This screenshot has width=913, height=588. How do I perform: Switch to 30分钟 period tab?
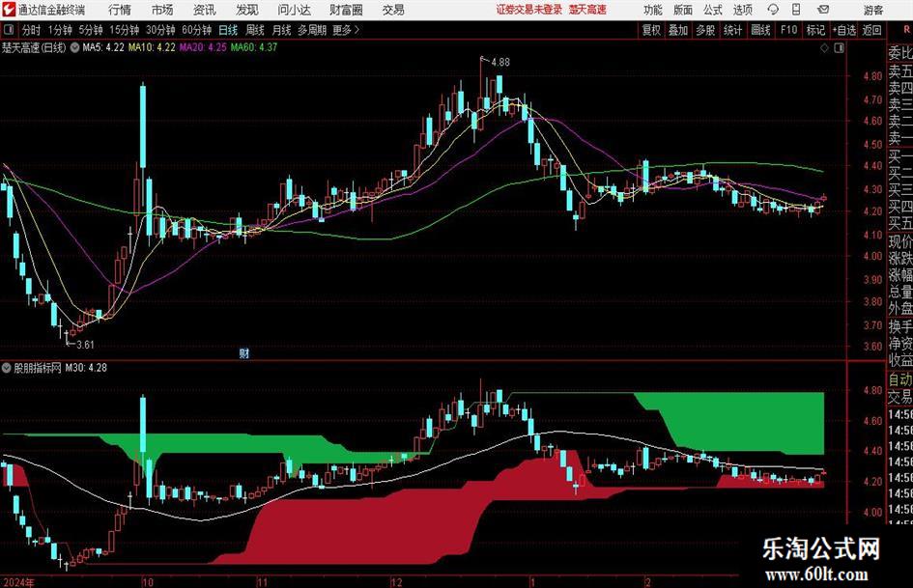pyautogui.click(x=160, y=30)
